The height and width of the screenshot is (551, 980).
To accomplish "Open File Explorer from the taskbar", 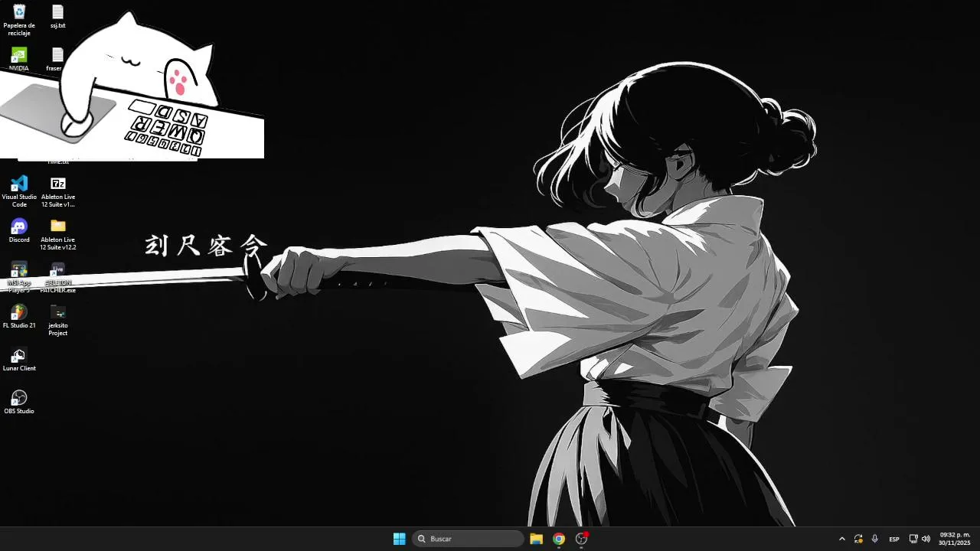I will [536, 539].
